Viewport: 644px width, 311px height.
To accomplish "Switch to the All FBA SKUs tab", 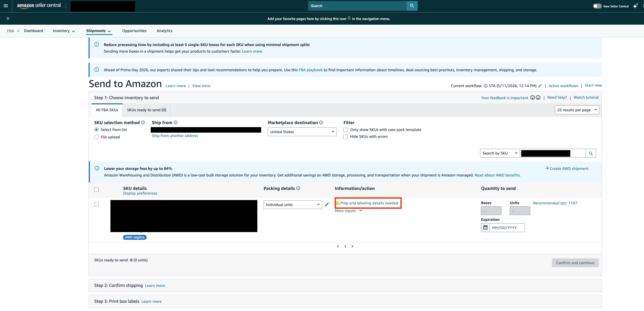I will [107, 110].
